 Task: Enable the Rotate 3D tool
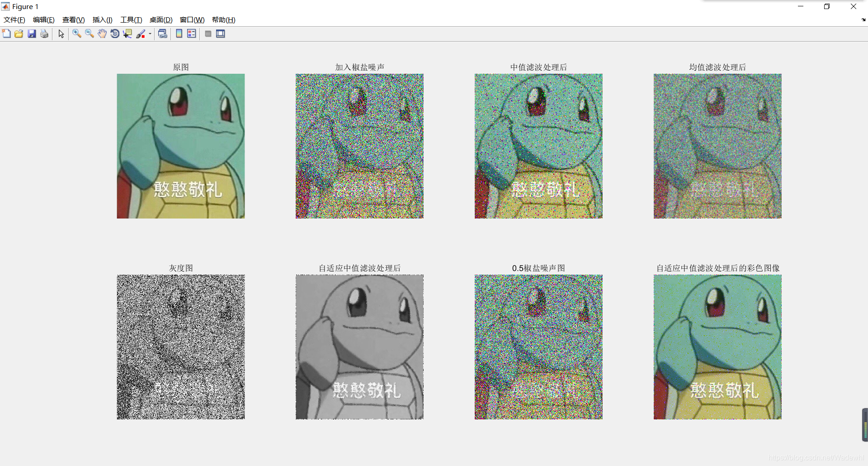click(x=115, y=33)
